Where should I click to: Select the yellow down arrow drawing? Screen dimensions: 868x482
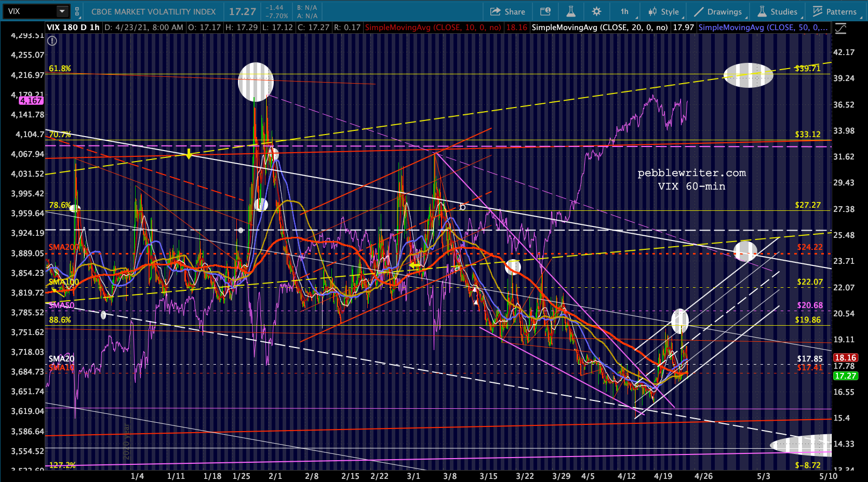(189, 154)
